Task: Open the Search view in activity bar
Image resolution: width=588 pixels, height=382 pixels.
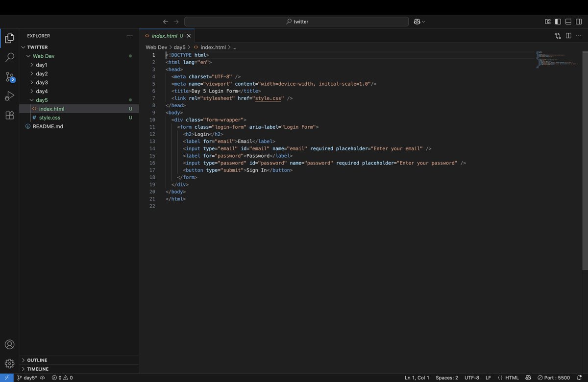Action: pyautogui.click(x=9, y=57)
